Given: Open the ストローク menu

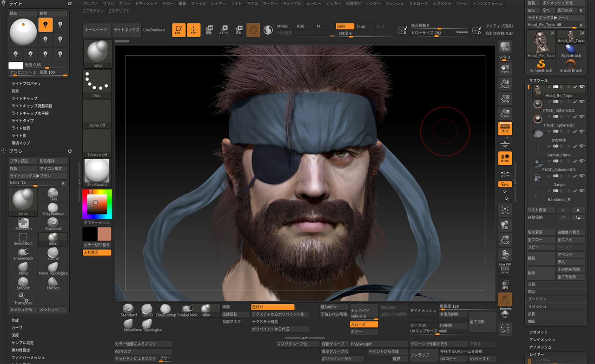Looking at the screenshot, I should (419, 3).
